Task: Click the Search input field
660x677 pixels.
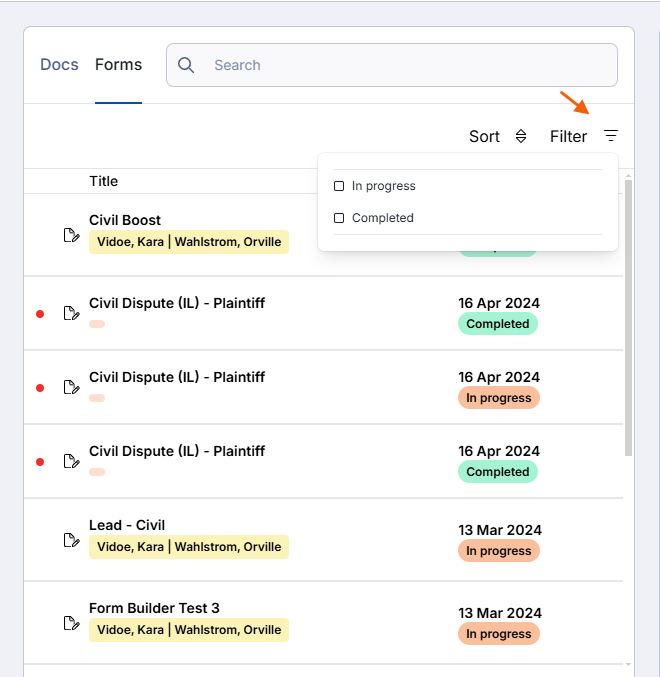Action: click(x=392, y=65)
